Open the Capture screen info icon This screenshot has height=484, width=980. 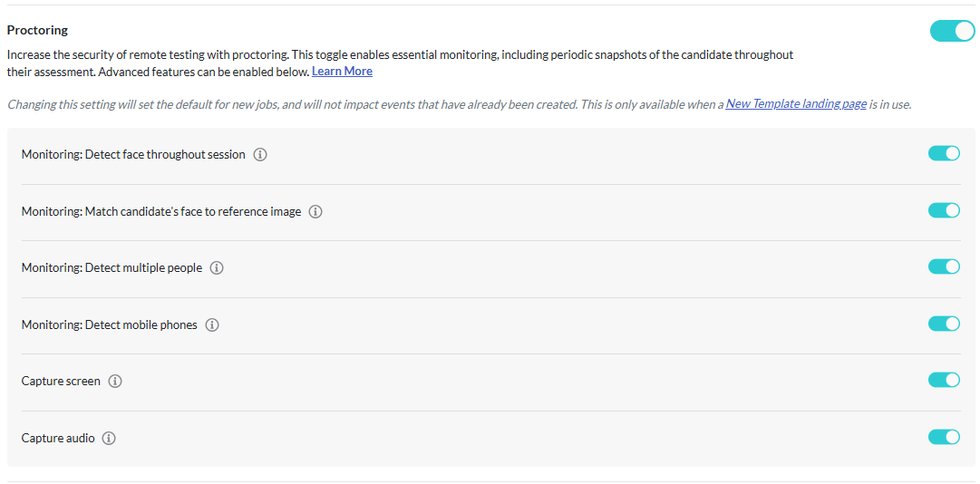114,381
